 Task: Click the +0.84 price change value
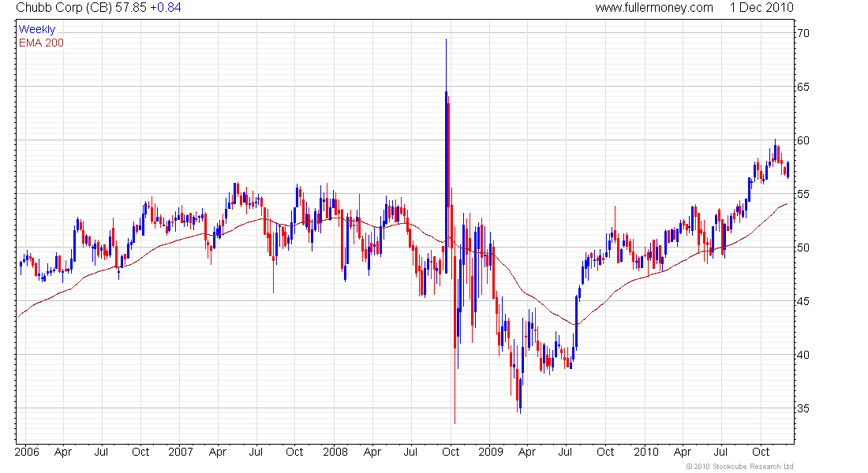pyautogui.click(x=166, y=8)
